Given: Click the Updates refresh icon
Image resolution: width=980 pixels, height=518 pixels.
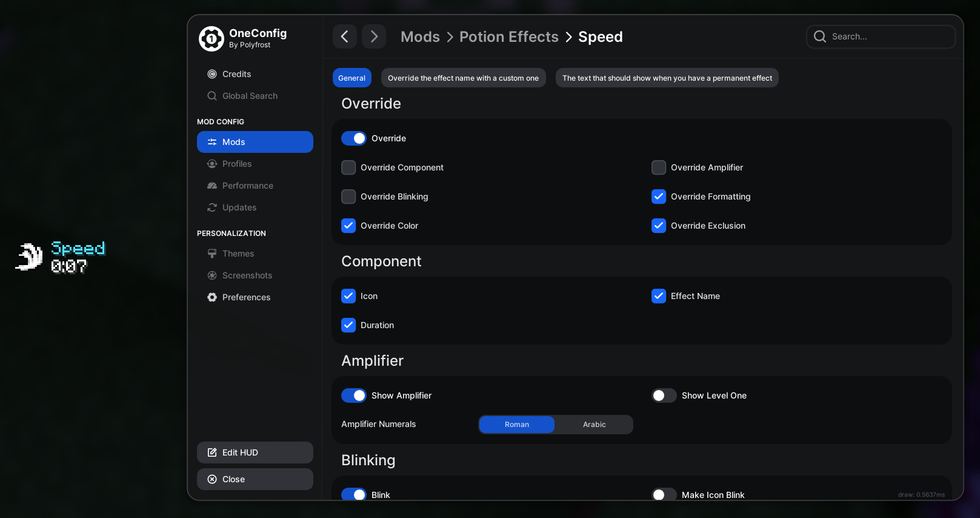Looking at the screenshot, I should [212, 207].
